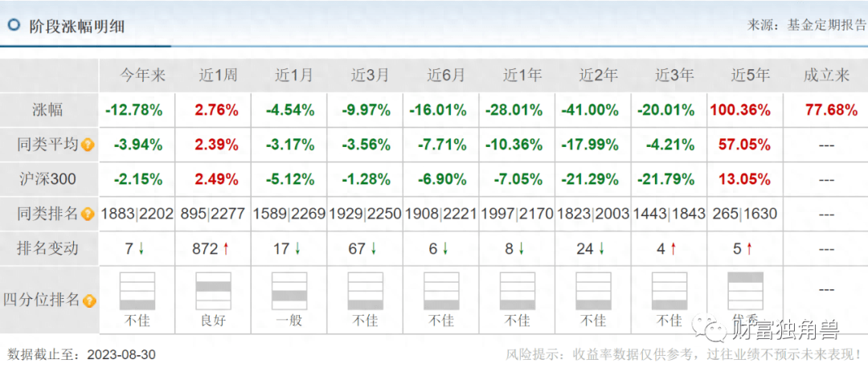Image resolution: width=868 pixels, height=368 pixels.
Task: Click the 近1月 column header
Action: (294, 76)
